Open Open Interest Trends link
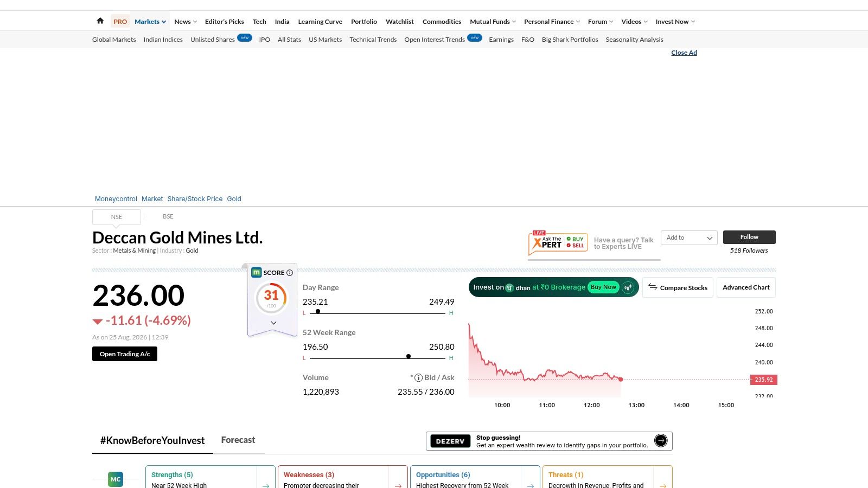This screenshot has width=868, height=488. click(x=435, y=40)
